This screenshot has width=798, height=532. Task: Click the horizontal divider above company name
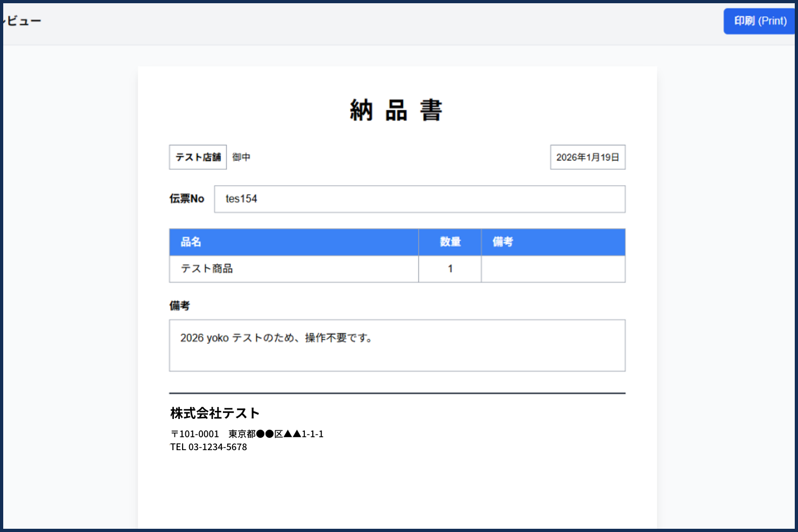point(397,393)
